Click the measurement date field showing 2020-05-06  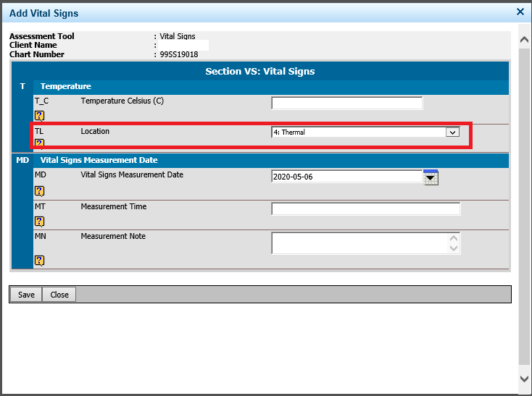coord(346,177)
